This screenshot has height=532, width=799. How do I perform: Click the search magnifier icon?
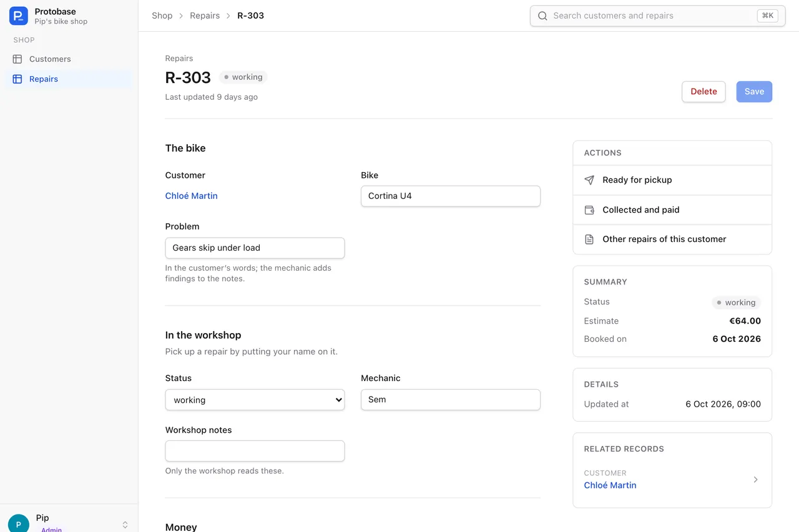[542, 16]
